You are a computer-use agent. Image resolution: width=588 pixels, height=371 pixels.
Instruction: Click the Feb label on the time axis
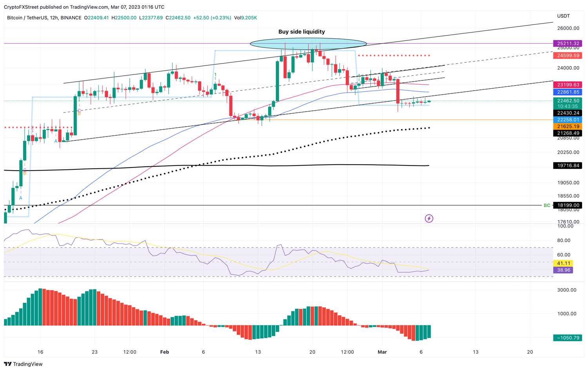(x=165, y=352)
